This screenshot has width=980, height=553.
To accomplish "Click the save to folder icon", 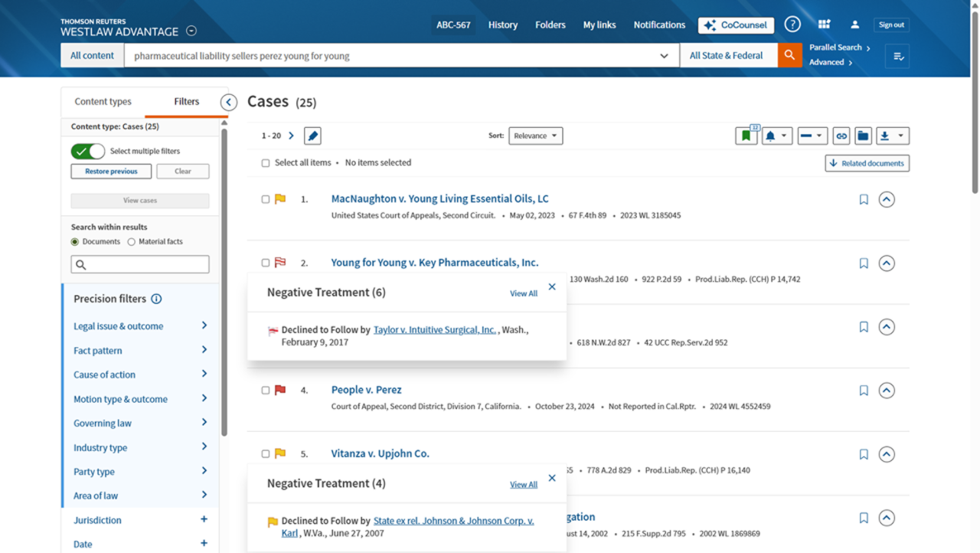I will point(863,136).
